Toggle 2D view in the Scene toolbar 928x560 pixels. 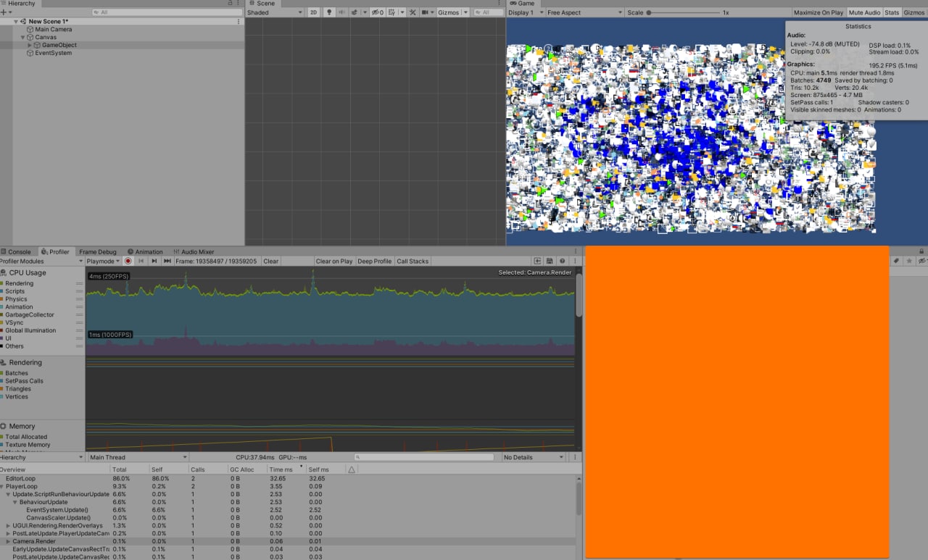click(313, 12)
